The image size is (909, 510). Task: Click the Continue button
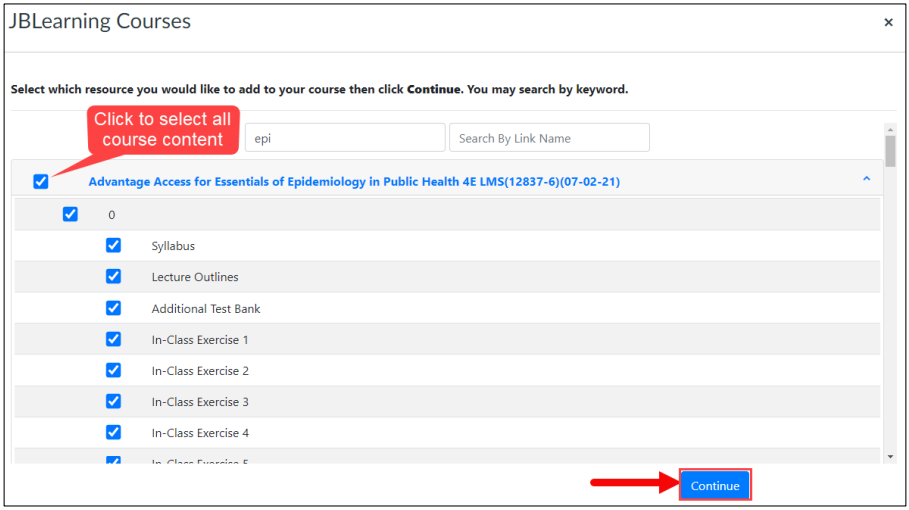tap(715, 485)
